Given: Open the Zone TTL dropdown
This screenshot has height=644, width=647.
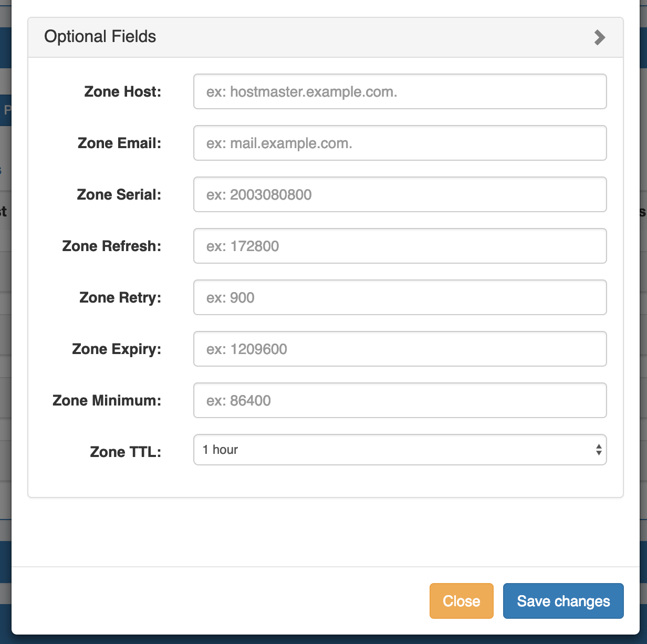Looking at the screenshot, I should (x=400, y=450).
